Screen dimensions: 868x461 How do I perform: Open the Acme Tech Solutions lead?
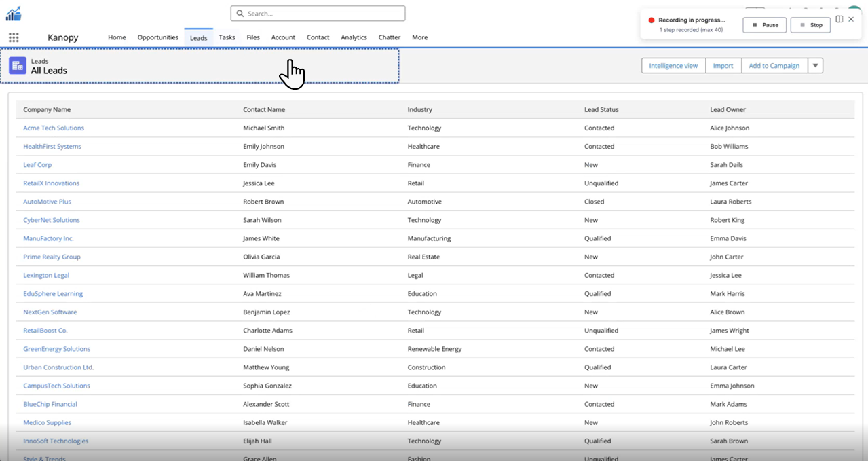(54, 128)
